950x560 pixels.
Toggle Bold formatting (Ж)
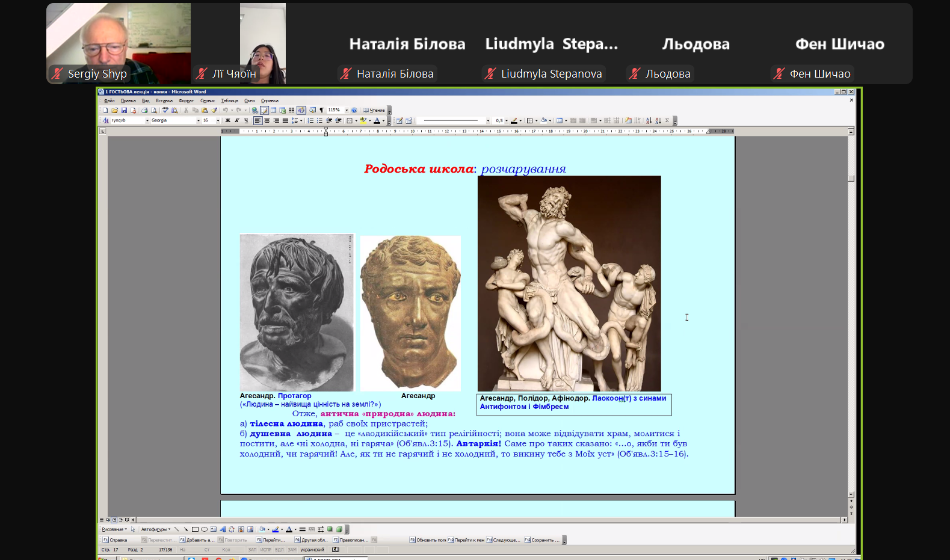coord(227,120)
